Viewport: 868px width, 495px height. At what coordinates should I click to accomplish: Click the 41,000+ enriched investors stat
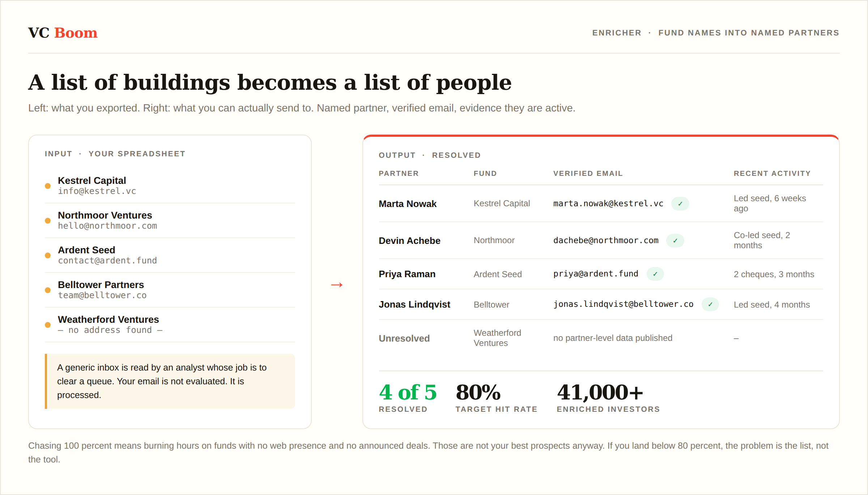pyautogui.click(x=608, y=398)
